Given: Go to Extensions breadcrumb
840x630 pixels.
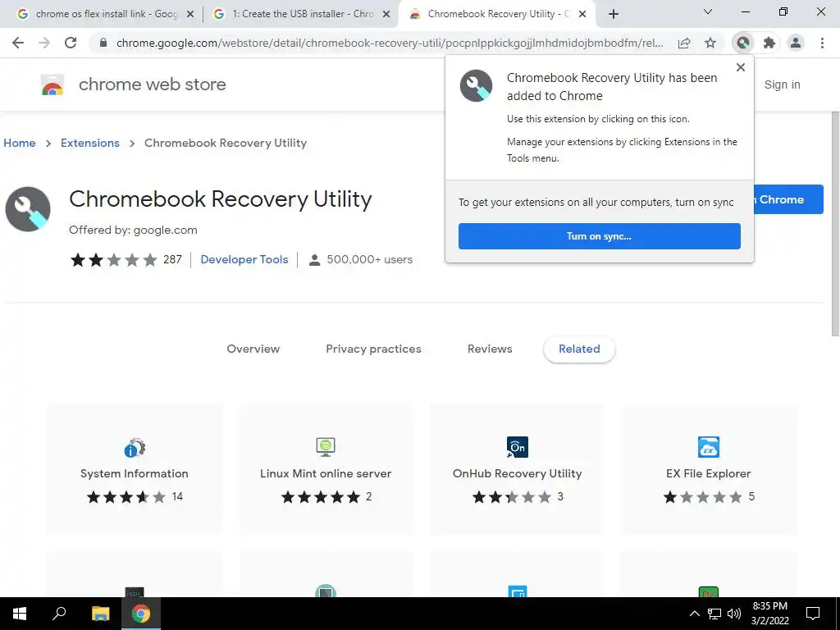Looking at the screenshot, I should (x=90, y=143).
